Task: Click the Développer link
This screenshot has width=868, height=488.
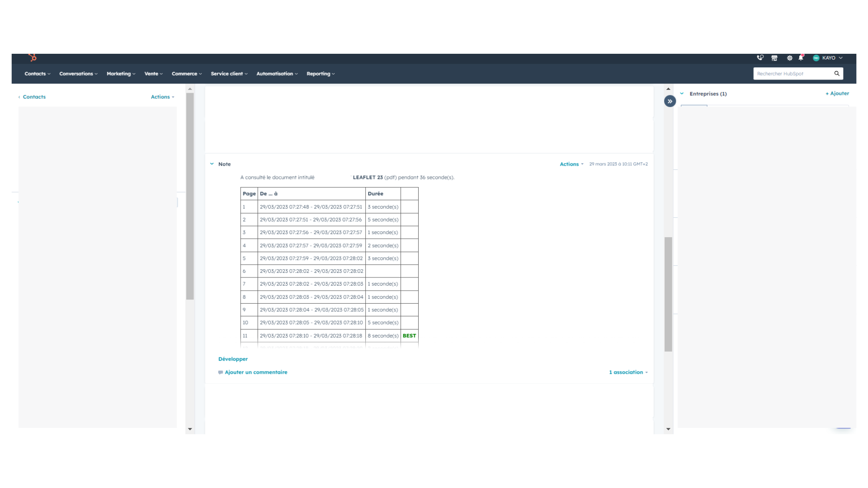Action: point(233,359)
